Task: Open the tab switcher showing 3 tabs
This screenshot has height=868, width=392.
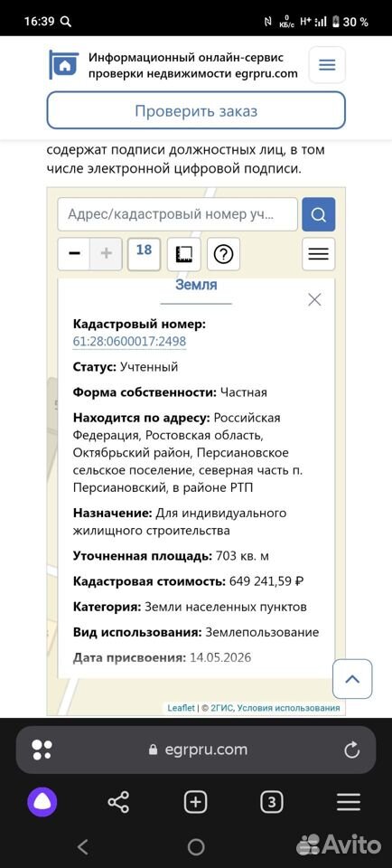Action: [x=272, y=802]
